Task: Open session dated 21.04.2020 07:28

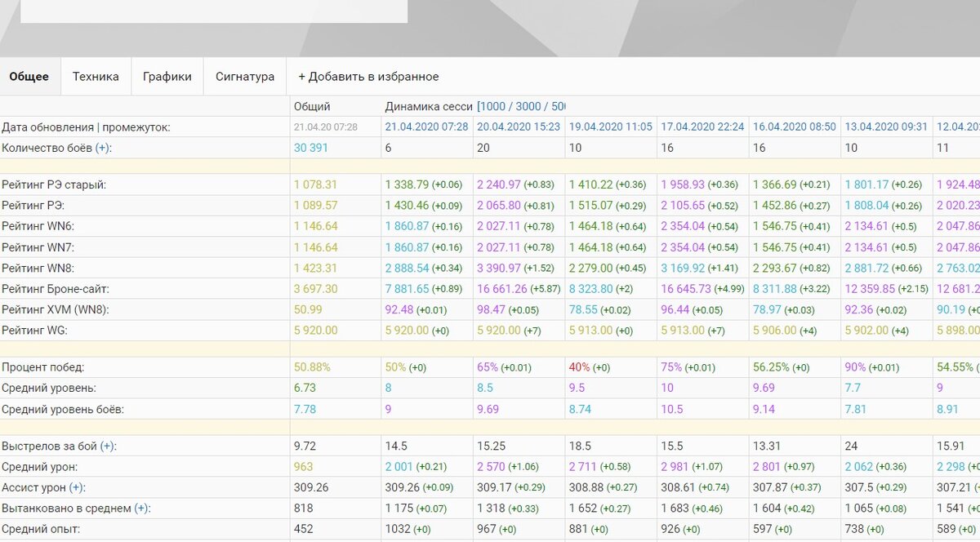Action: [427, 127]
